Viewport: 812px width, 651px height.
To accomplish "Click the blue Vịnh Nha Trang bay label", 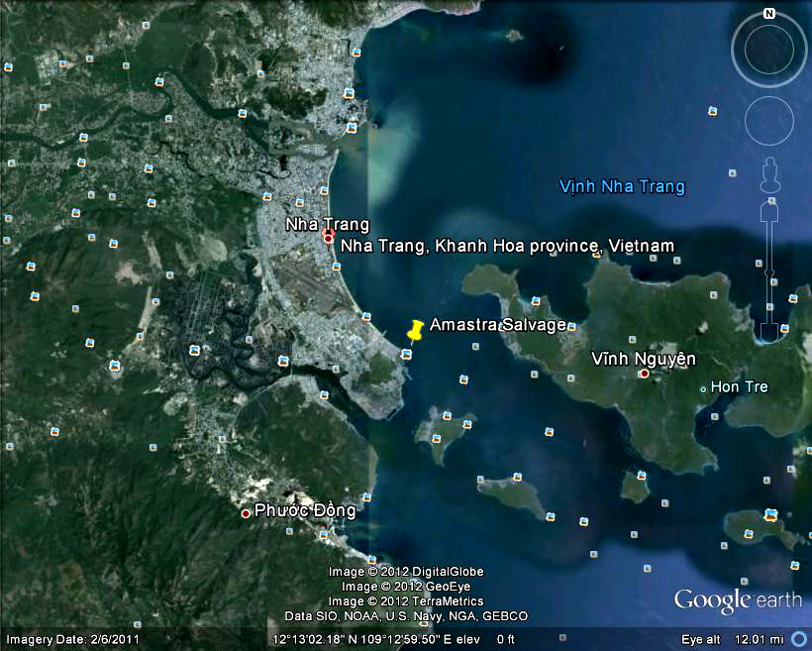I will [623, 186].
